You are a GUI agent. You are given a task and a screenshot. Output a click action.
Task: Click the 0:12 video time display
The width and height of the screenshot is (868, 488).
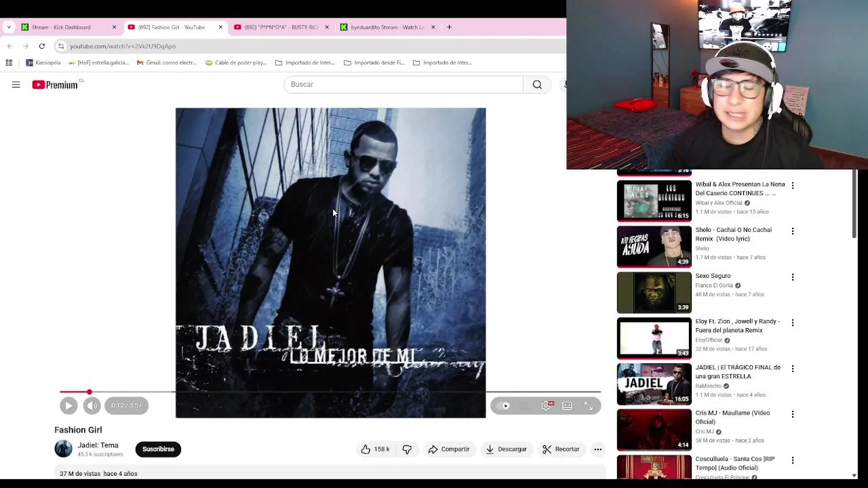(x=126, y=405)
